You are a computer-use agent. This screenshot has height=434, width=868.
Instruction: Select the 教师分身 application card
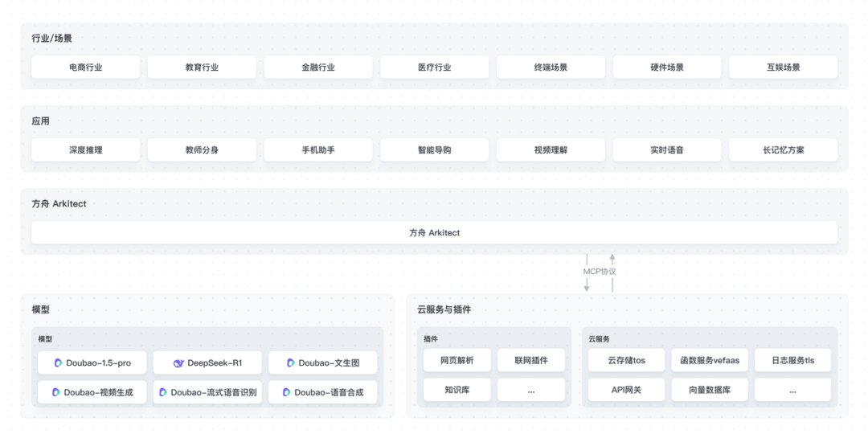202,149
